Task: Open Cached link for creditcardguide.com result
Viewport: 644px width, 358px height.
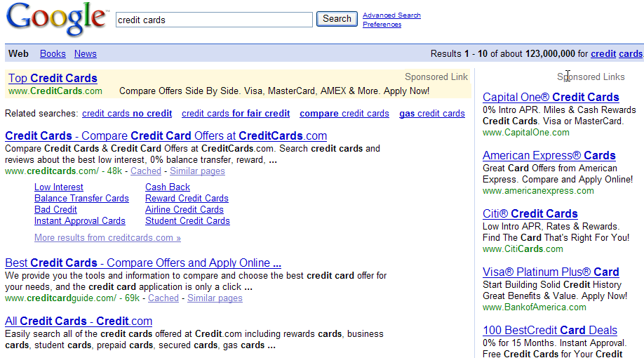Action: coord(163,298)
